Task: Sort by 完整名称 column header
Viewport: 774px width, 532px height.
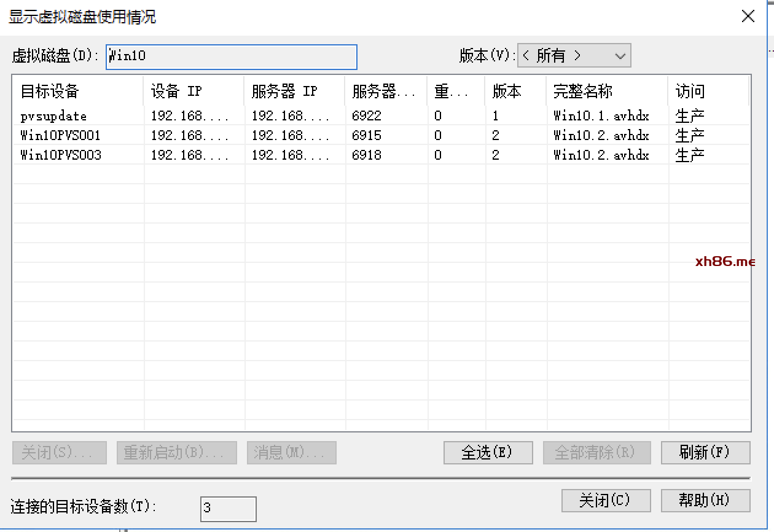Action: pyautogui.click(x=606, y=92)
